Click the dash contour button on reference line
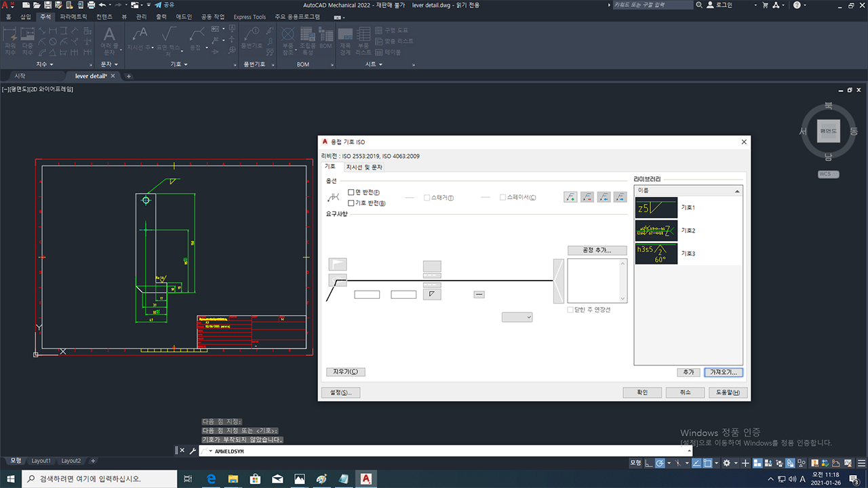 [x=479, y=294]
